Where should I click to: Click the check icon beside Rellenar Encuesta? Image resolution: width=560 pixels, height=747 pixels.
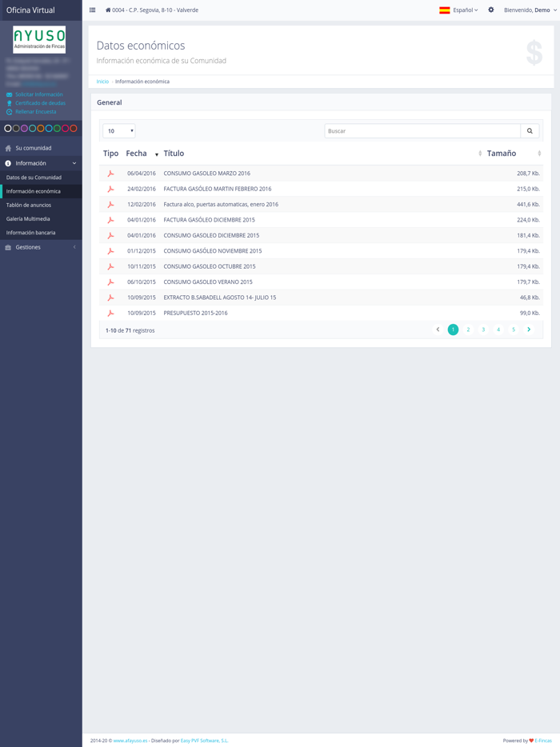click(9, 112)
